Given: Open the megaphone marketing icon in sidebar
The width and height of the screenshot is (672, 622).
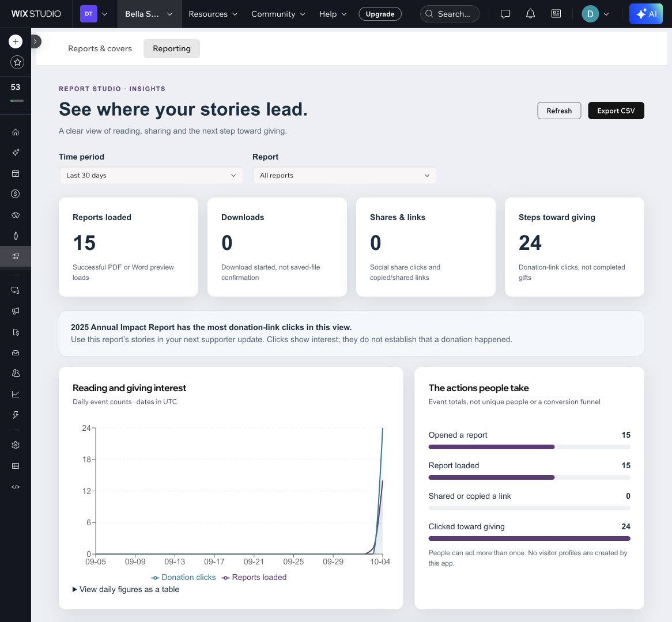Looking at the screenshot, I should coord(16,311).
